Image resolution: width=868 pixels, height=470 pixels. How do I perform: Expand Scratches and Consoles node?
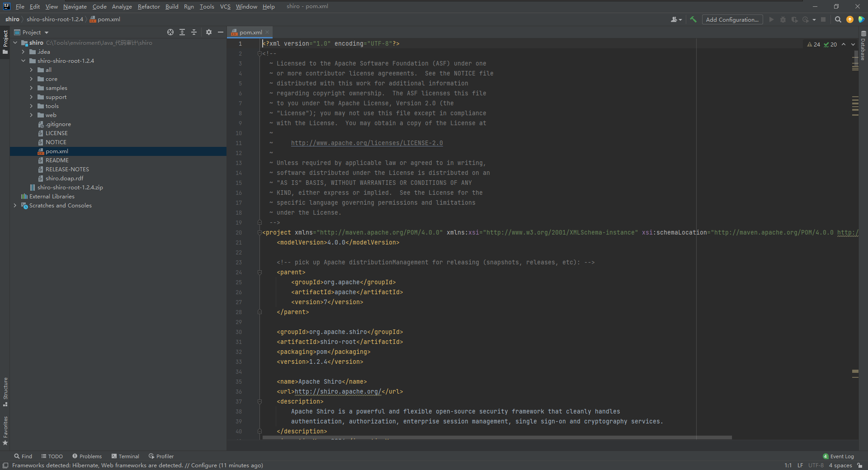click(15, 205)
